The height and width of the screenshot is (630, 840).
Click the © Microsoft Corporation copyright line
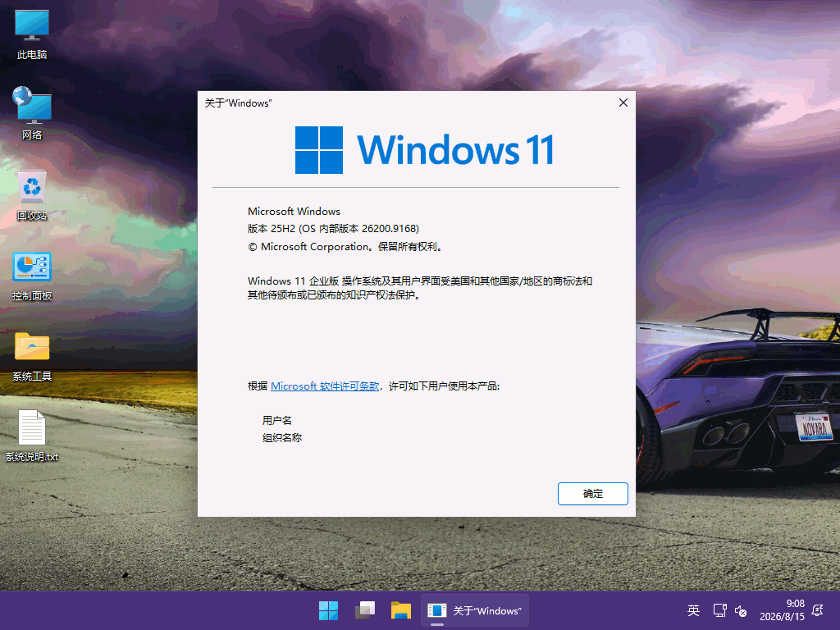point(345,247)
